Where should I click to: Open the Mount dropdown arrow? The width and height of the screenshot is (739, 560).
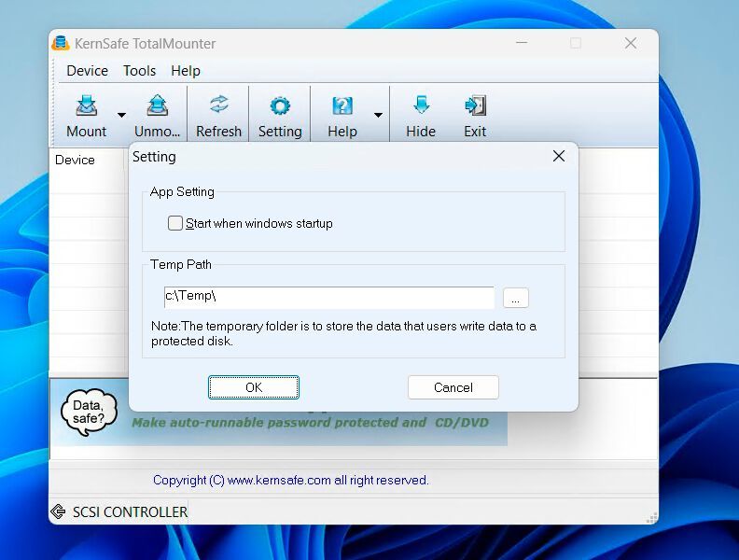pyautogui.click(x=121, y=115)
